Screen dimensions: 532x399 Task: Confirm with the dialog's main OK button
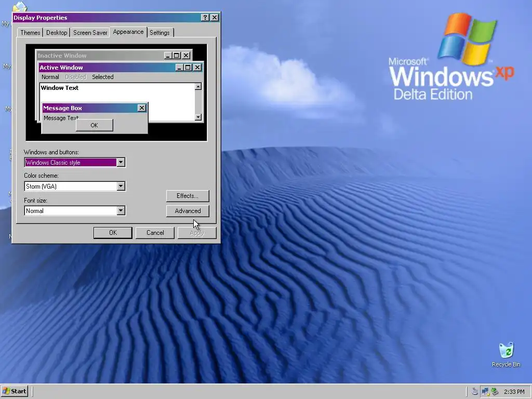coord(113,233)
